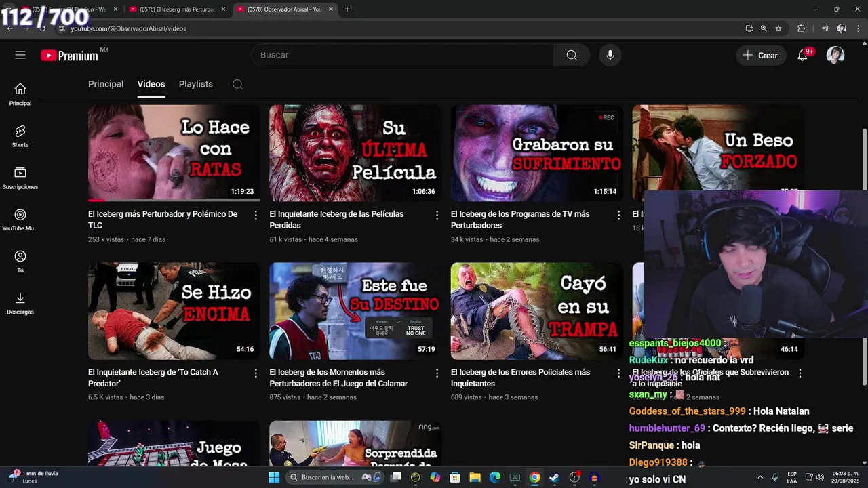Open options for TLC iceberg video
Viewport: 868px width, 488px height.
(256, 215)
